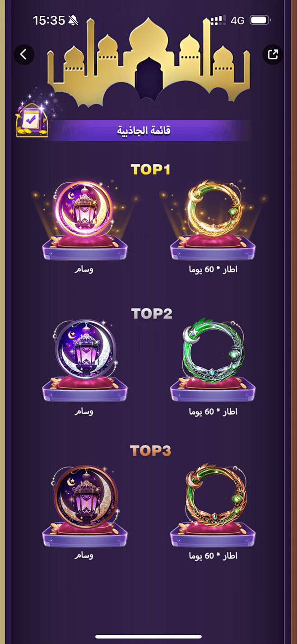
Task: Tap the TOP1 heading
Action: coord(151,170)
